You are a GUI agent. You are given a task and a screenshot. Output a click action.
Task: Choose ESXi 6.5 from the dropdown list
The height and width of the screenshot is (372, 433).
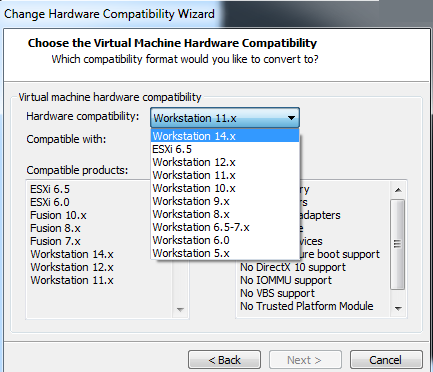225,149
